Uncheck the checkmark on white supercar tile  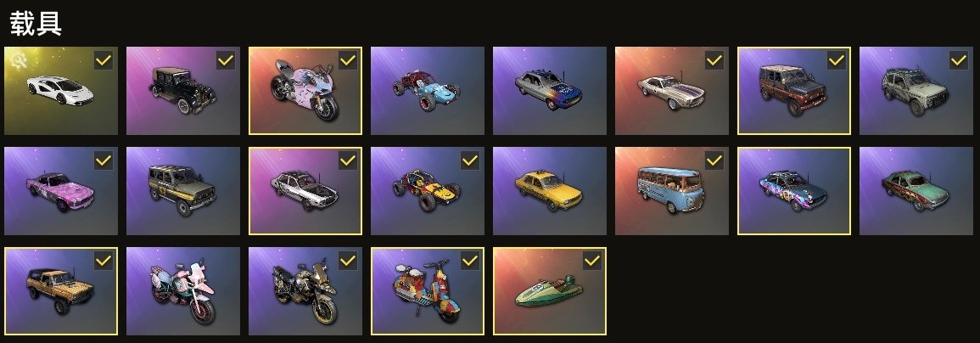(x=104, y=61)
